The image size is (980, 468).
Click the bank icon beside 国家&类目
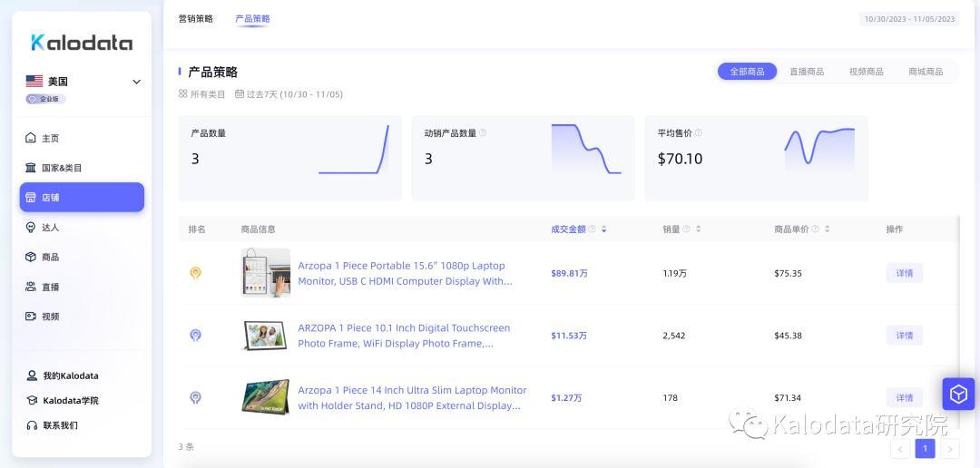tap(31, 168)
